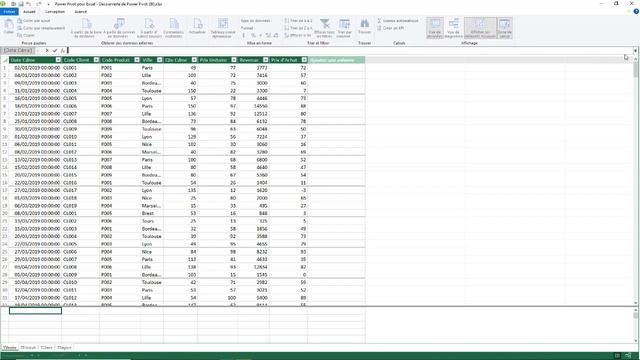Clear all filters icon
Screen dimensions: 640x360
click(x=324, y=28)
